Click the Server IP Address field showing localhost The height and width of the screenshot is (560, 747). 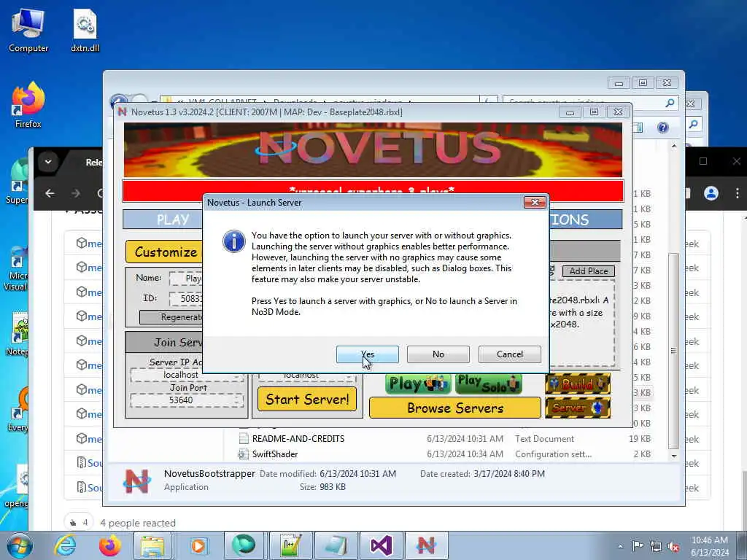[x=186, y=376]
